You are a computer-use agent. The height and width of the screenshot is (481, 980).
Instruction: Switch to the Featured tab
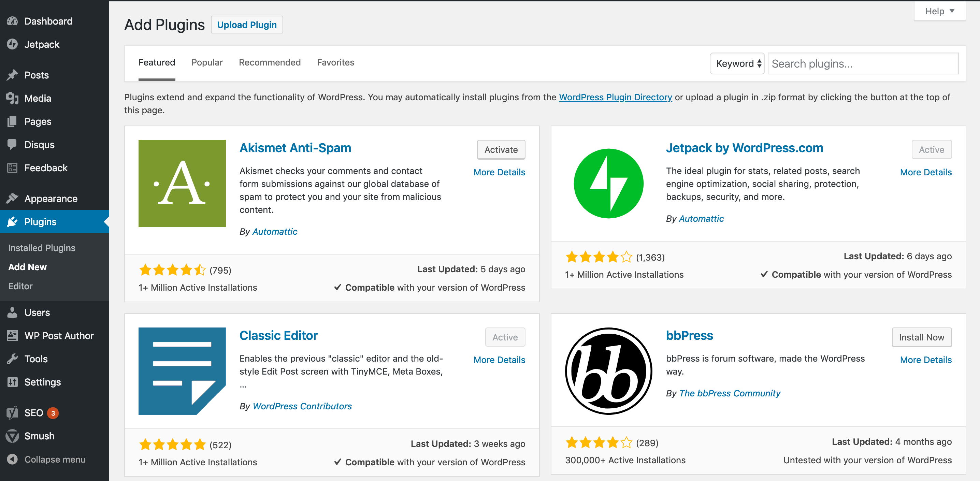(x=157, y=62)
